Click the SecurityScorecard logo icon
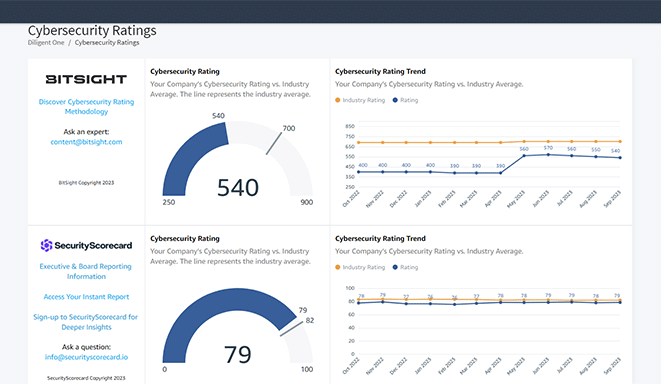The image size is (661, 384). [46, 245]
